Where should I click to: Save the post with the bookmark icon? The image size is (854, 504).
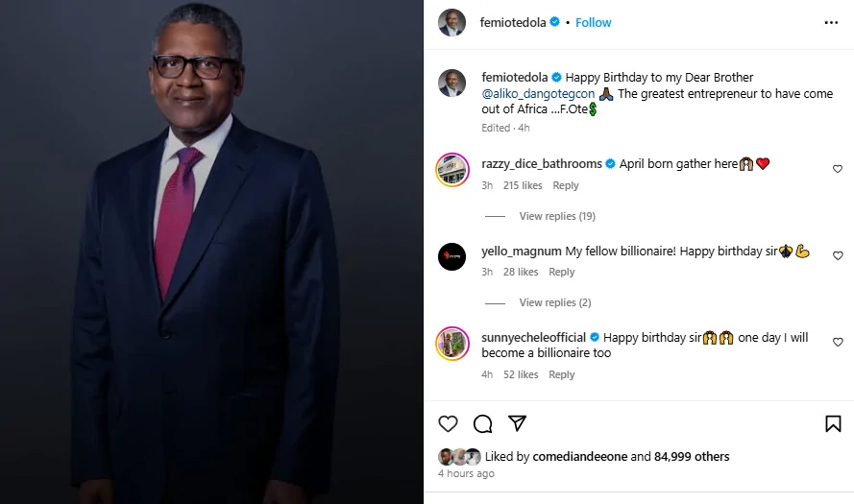(x=833, y=423)
